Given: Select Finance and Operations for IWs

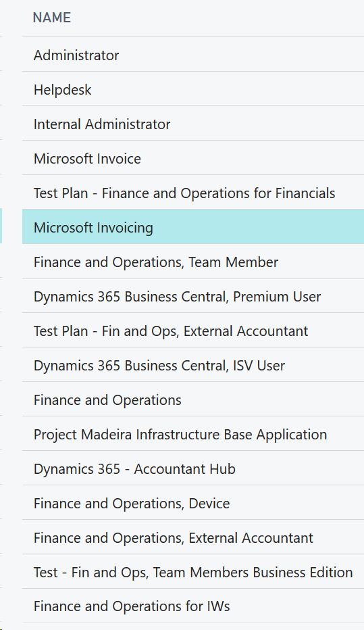Looking at the screenshot, I should [193, 606].
